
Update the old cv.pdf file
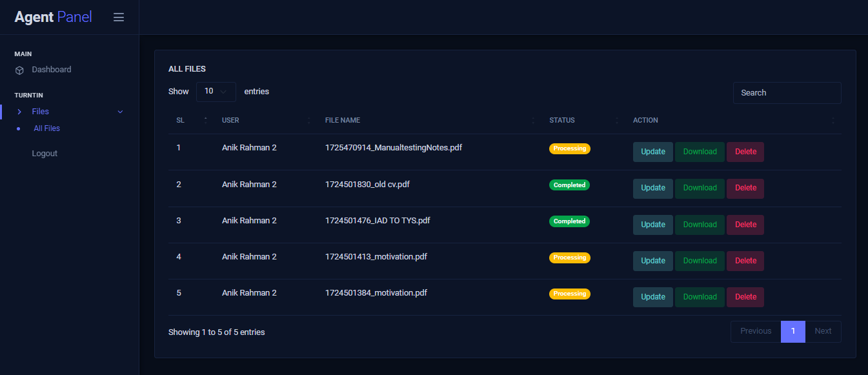coord(653,188)
